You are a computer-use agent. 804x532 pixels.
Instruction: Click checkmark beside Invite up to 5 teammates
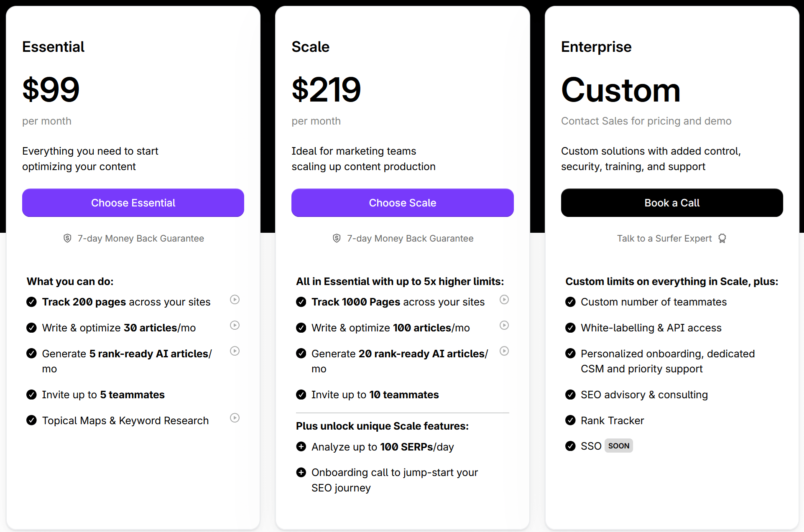[x=31, y=395]
